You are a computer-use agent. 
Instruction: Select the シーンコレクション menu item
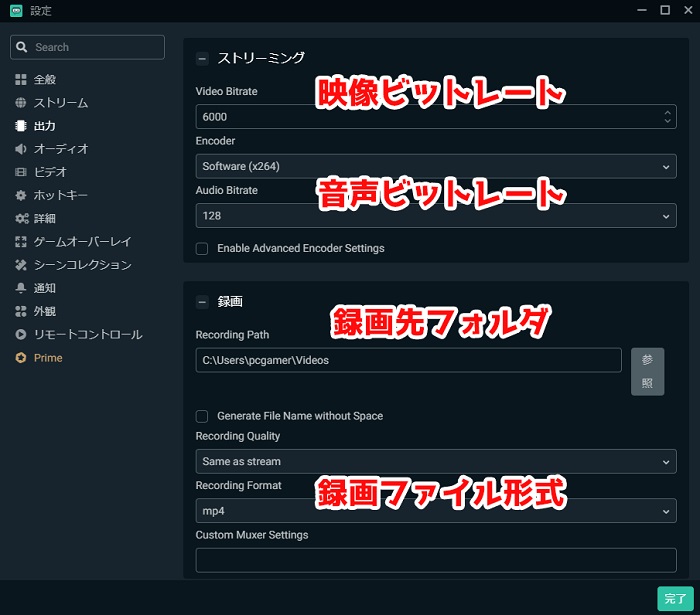[x=82, y=265]
